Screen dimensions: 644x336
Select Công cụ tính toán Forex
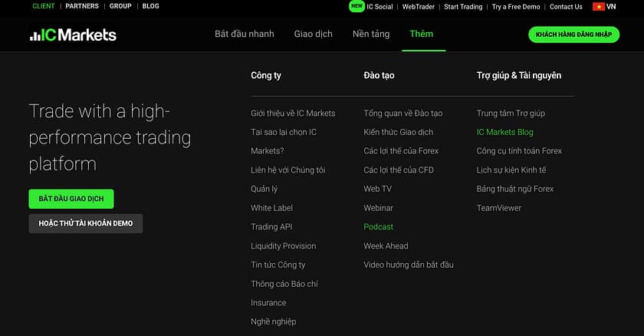point(519,151)
